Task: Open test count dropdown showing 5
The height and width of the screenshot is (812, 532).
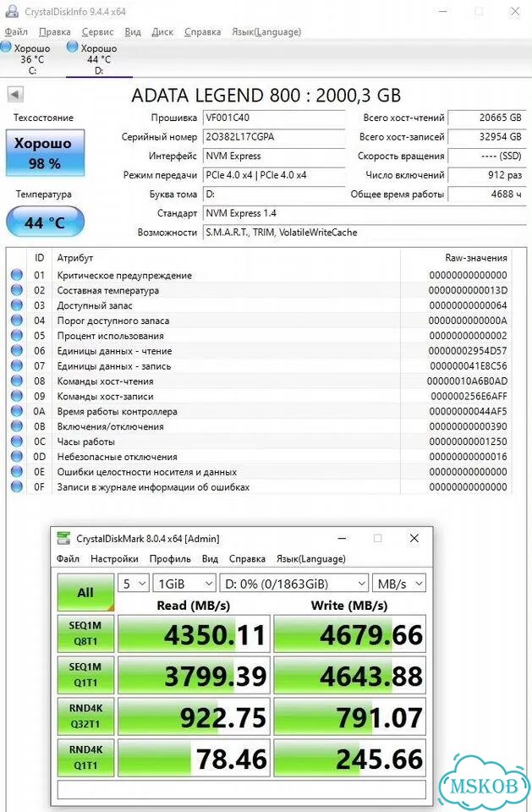Action: tap(134, 584)
